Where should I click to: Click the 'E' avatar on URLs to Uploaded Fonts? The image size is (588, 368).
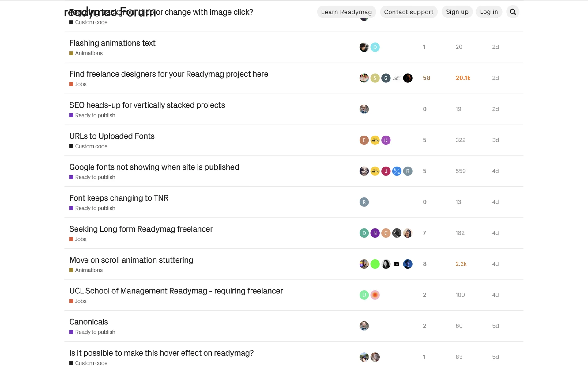[x=364, y=140]
